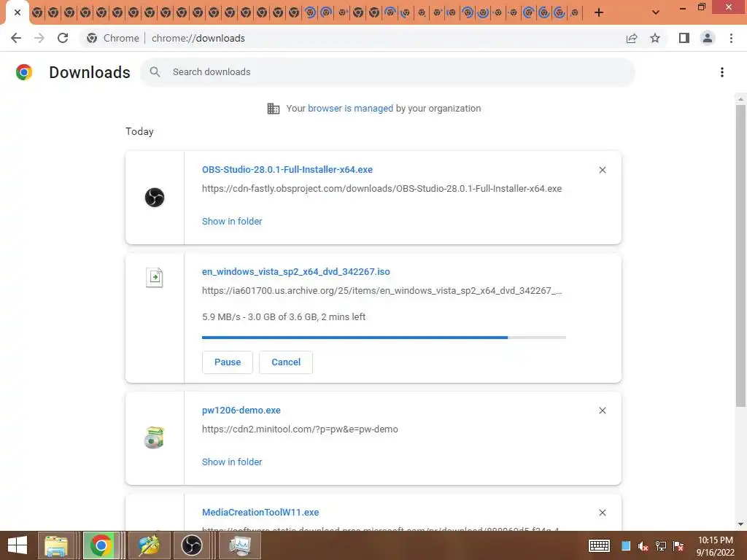Remove pw1206-demo.exe from list
747x560 pixels.
coord(603,411)
